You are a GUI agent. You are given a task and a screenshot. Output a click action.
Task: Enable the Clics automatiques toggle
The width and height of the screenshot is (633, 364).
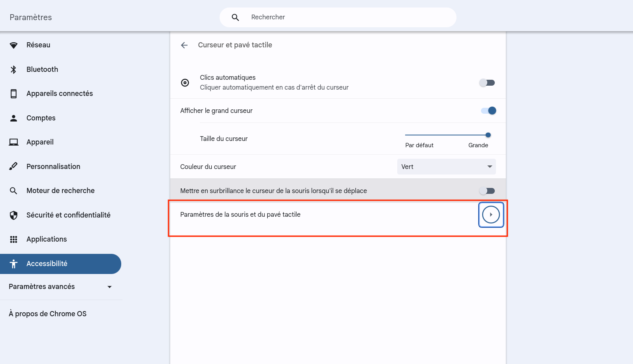coord(487,83)
